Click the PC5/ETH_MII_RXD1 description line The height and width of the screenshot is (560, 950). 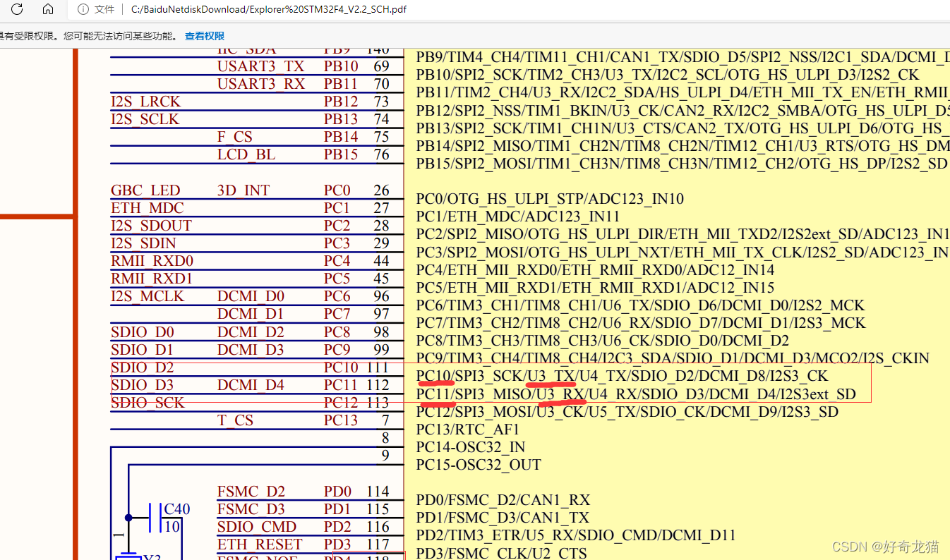coord(595,288)
